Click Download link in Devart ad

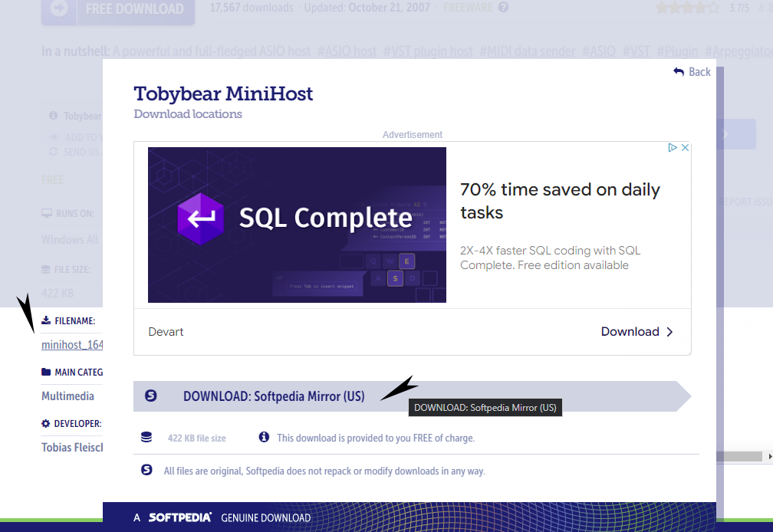tap(630, 331)
